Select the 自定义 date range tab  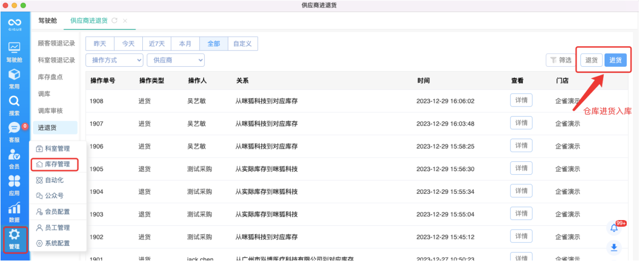(243, 44)
